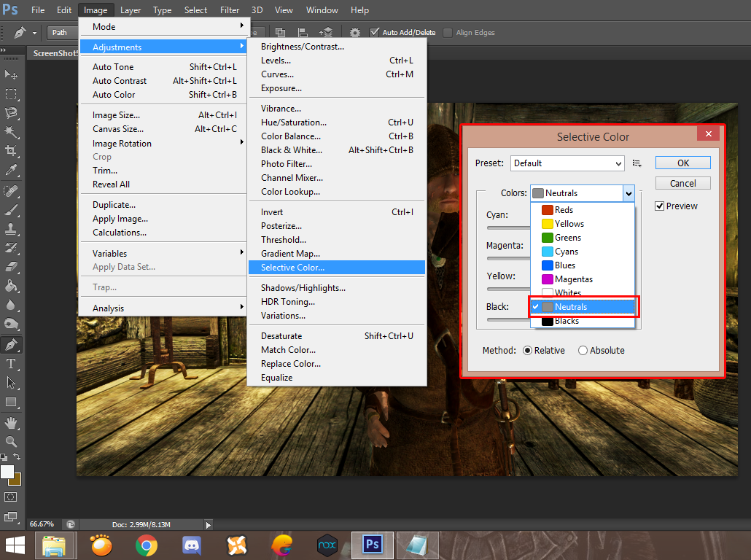751x560 pixels.
Task: Select the Hand tool
Action: (x=11, y=423)
